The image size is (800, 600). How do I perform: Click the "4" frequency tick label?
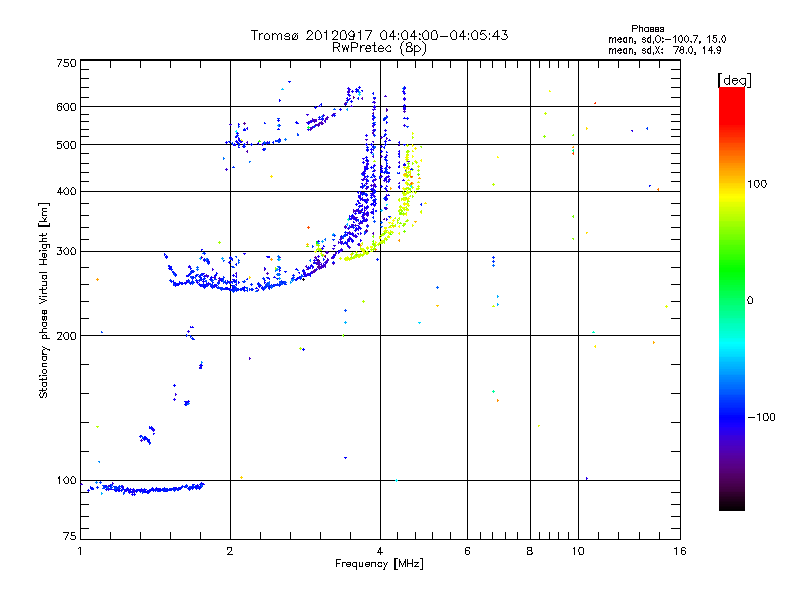[380, 551]
